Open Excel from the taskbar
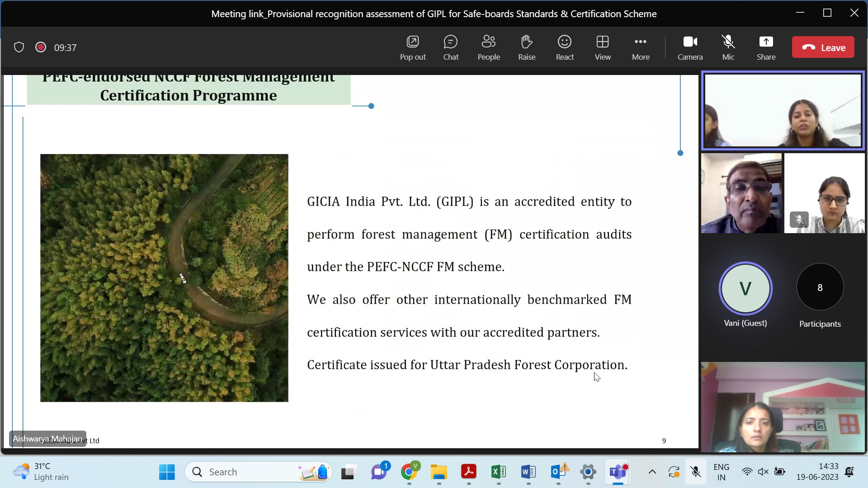Image resolution: width=868 pixels, height=488 pixels. [x=498, y=472]
